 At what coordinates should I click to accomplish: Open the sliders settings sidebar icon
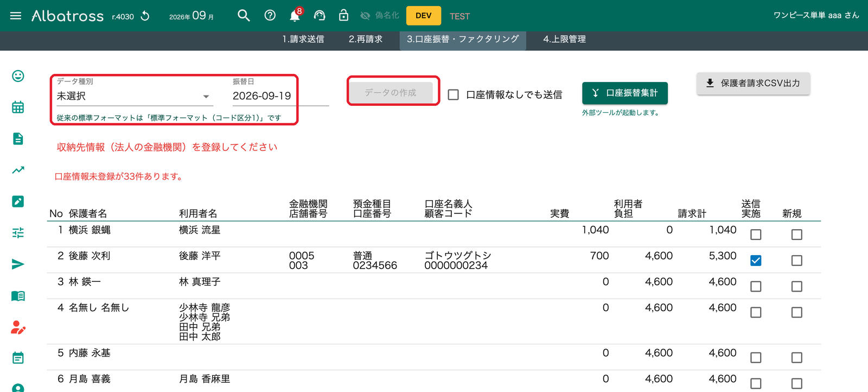[18, 233]
